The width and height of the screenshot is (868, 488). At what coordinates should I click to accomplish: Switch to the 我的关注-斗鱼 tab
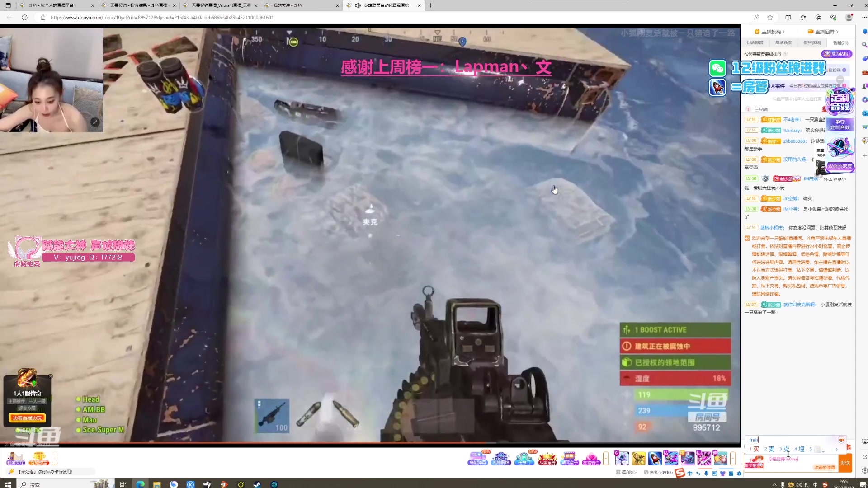tap(301, 5)
